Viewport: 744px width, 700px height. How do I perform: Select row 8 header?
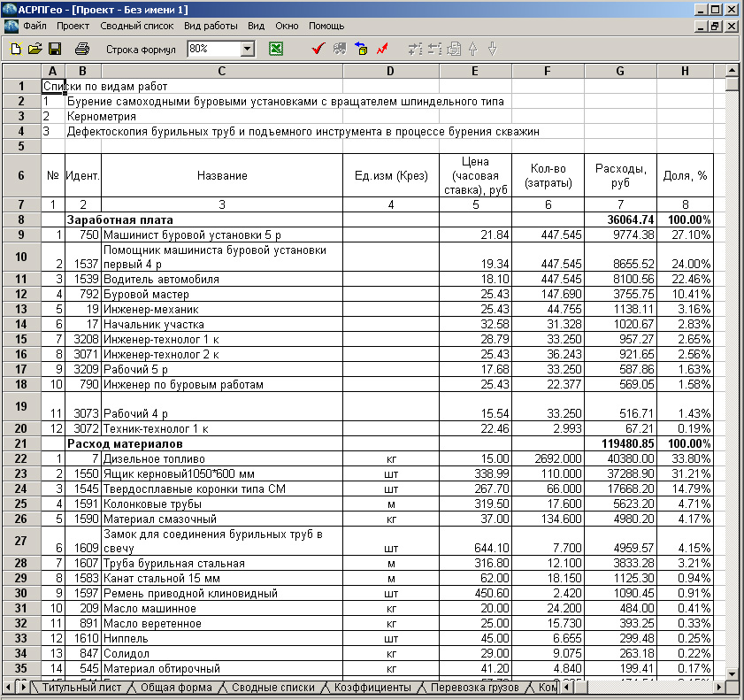tap(21, 219)
